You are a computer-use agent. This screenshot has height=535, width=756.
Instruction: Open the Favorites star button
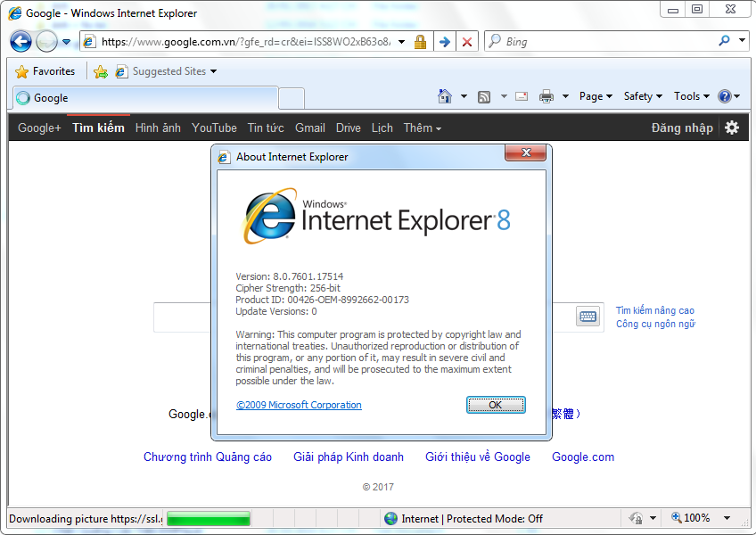coord(45,71)
